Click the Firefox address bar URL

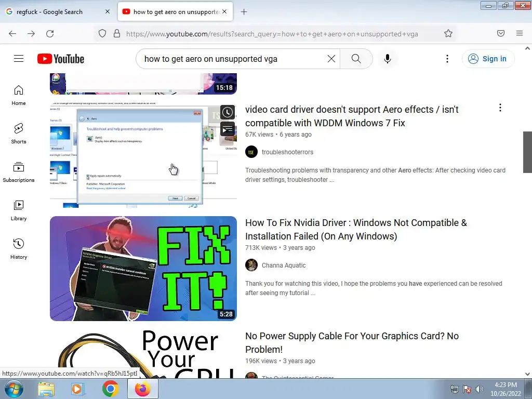(272, 34)
